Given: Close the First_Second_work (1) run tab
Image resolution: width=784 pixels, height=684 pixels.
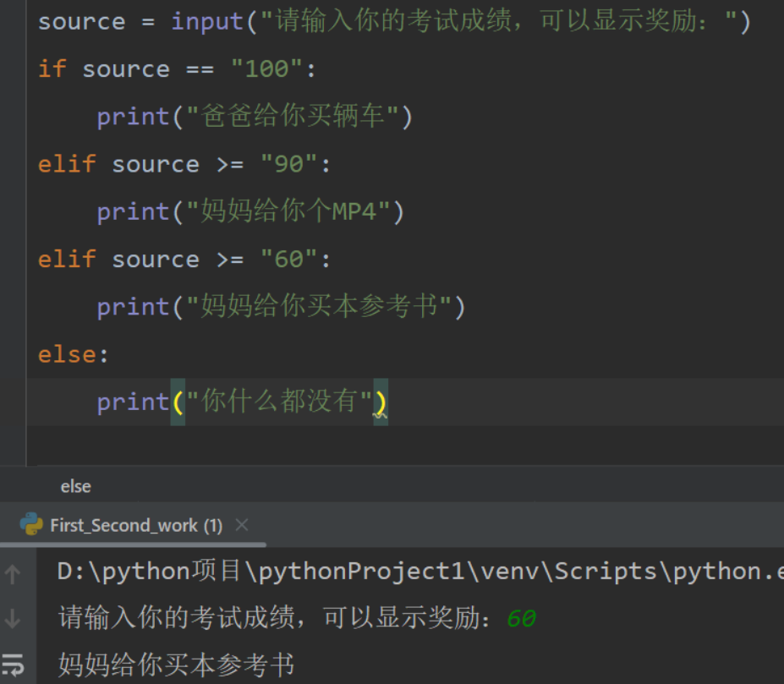Looking at the screenshot, I should coord(242,525).
